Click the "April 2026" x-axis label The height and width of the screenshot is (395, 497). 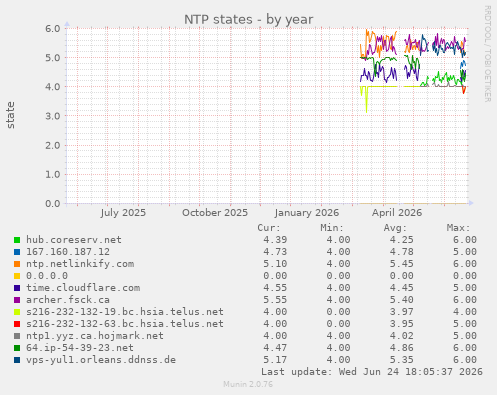click(x=397, y=213)
